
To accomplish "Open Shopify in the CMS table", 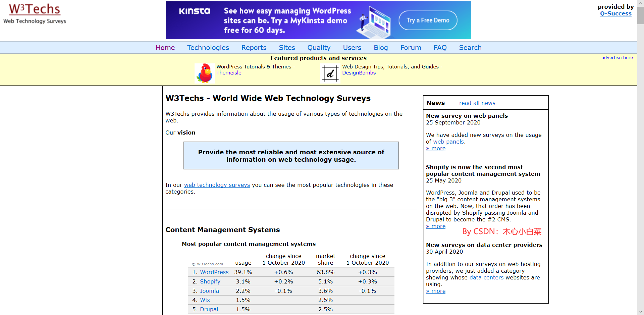I will [210, 281].
